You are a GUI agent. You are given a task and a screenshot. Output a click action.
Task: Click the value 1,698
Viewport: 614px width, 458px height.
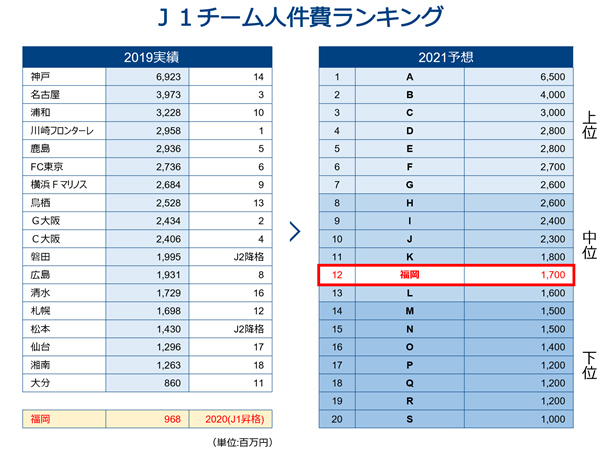168,311
